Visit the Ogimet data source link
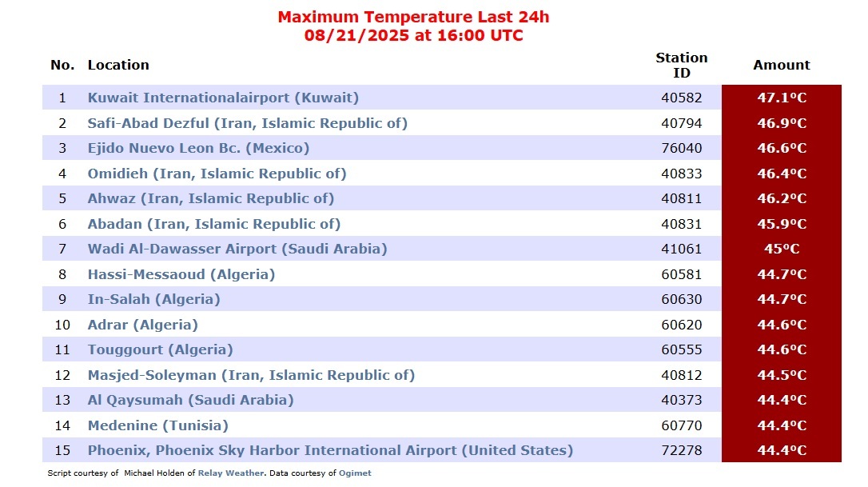The image size is (868, 487). point(355,473)
